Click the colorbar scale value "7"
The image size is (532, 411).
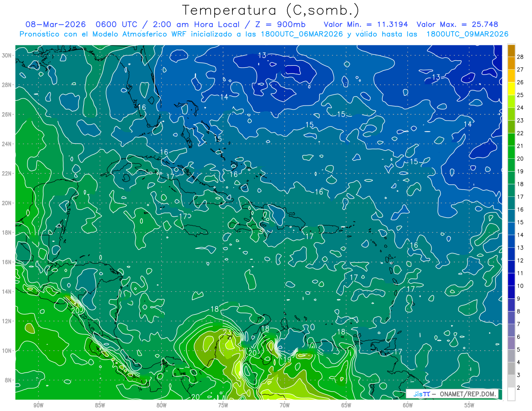tap(519, 324)
